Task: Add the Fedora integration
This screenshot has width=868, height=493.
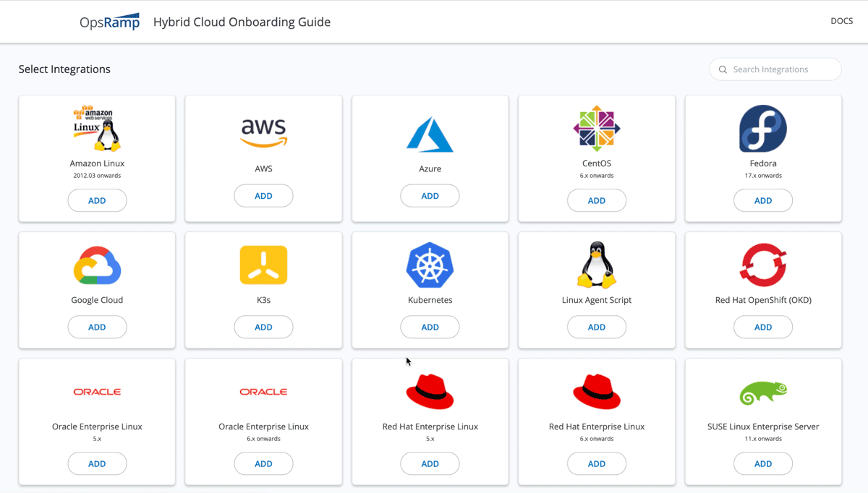Action: 763,201
